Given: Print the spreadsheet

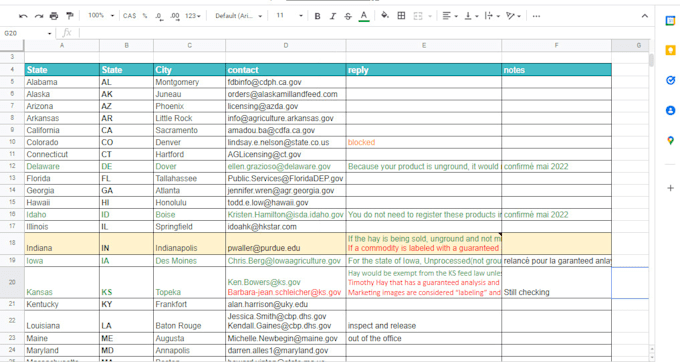Looking at the screenshot, I should pos(54,16).
